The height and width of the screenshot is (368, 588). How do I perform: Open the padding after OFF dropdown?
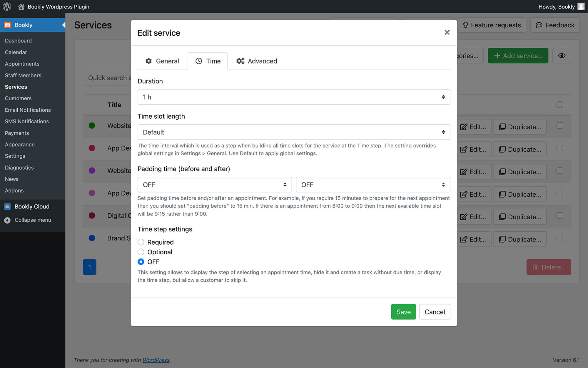click(x=373, y=185)
